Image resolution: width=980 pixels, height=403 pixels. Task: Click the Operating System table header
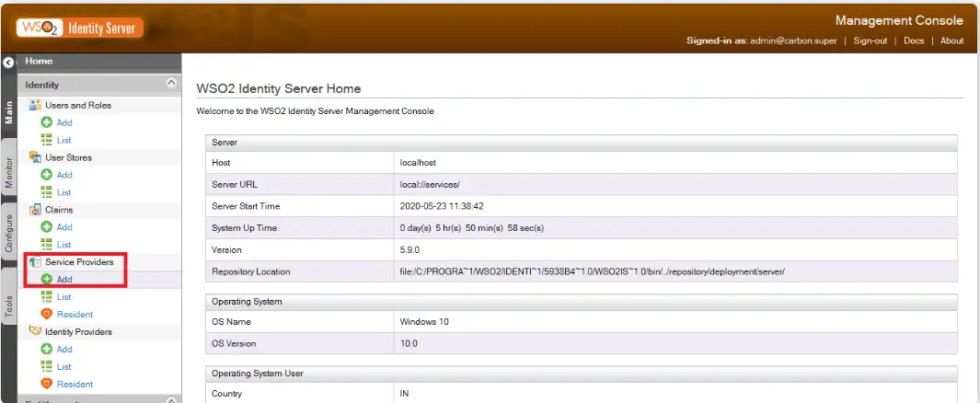(x=582, y=302)
